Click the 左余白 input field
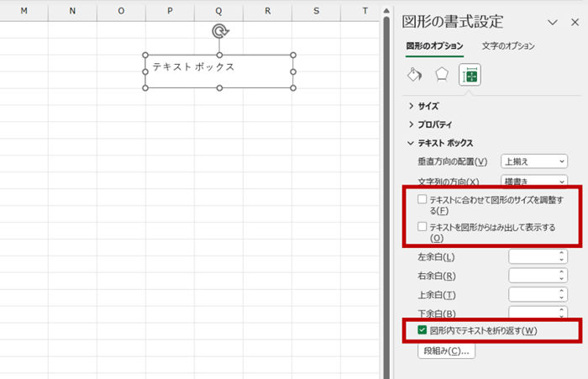Image resolution: width=588 pixels, height=379 pixels. (533, 256)
